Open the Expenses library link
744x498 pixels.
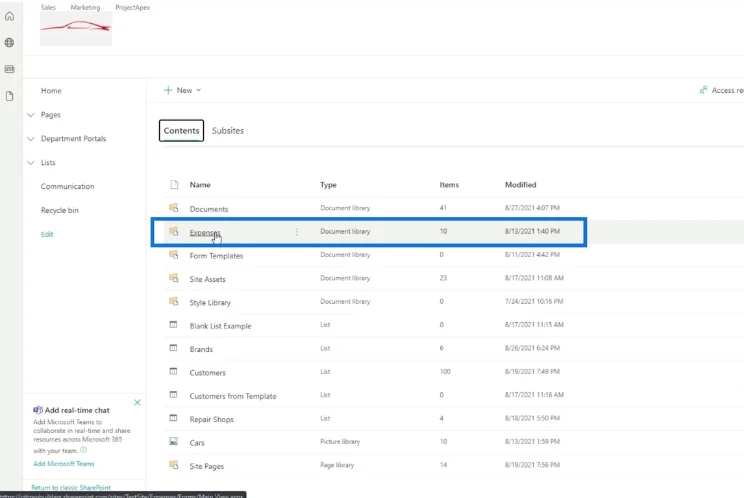click(205, 232)
